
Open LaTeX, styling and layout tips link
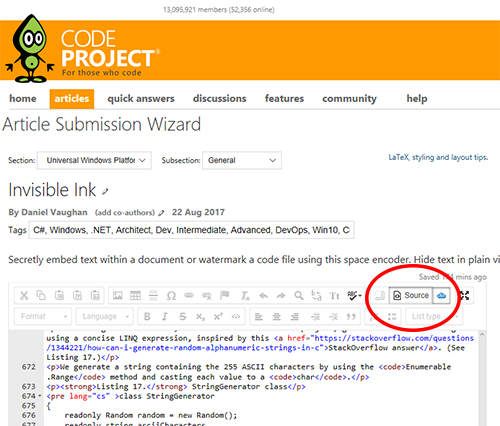(x=438, y=157)
